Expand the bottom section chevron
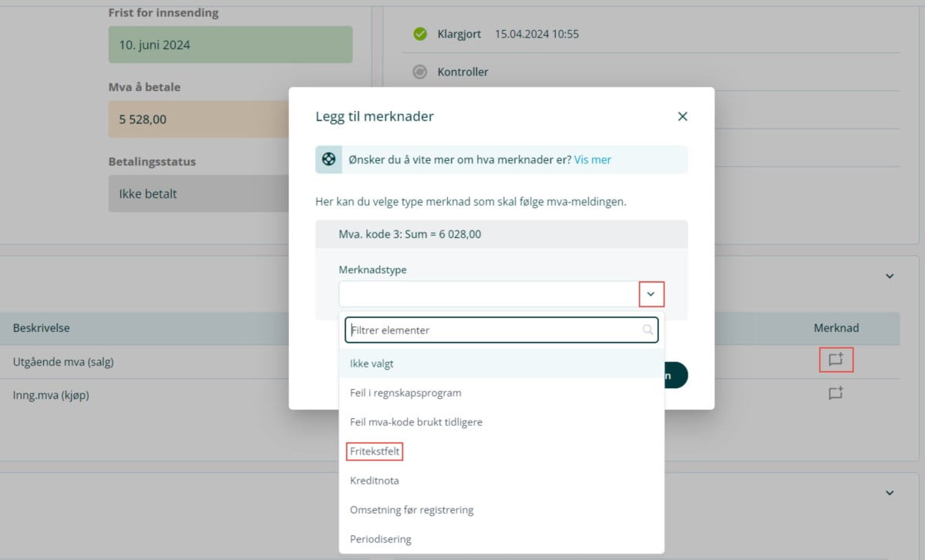 tap(890, 492)
